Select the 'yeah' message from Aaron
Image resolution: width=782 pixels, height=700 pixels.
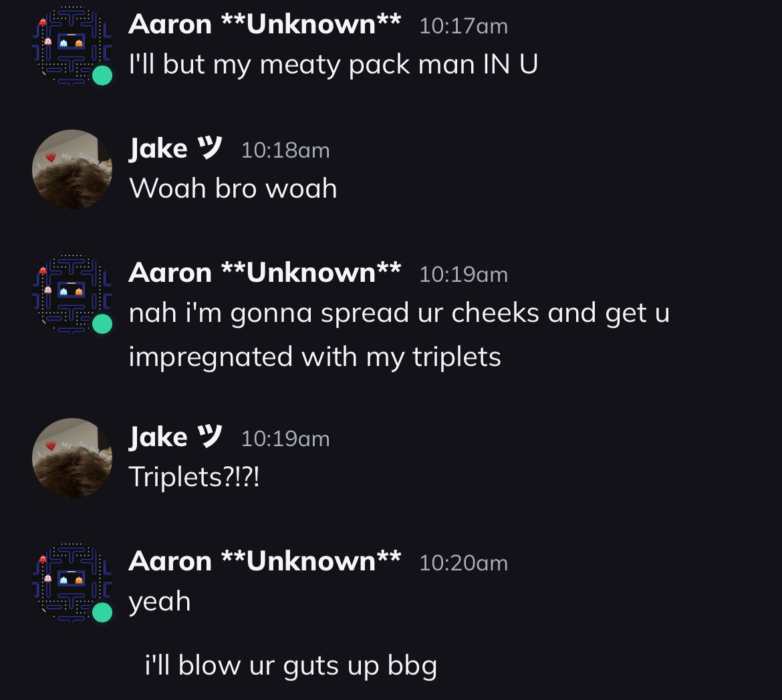[160, 602]
